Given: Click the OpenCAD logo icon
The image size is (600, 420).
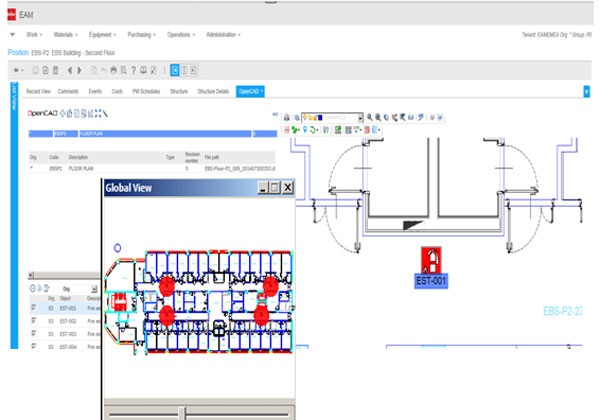Looking at the screenshot, I should [44, 114].
